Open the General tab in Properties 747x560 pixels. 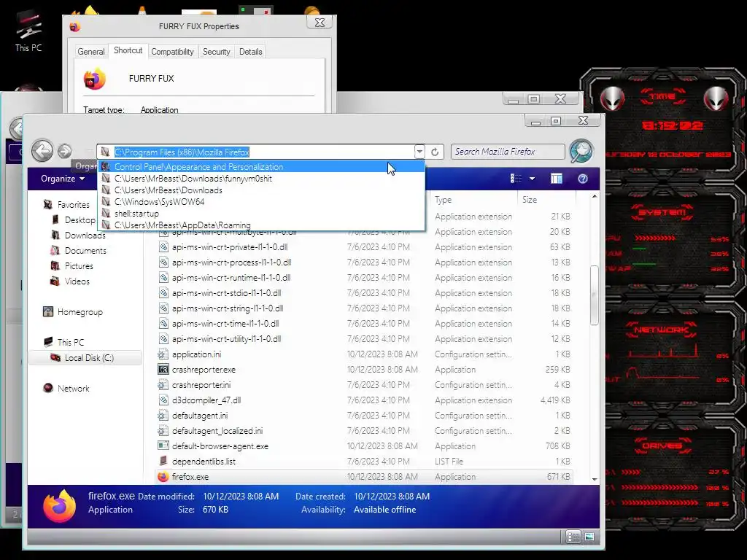click(90, 52)
